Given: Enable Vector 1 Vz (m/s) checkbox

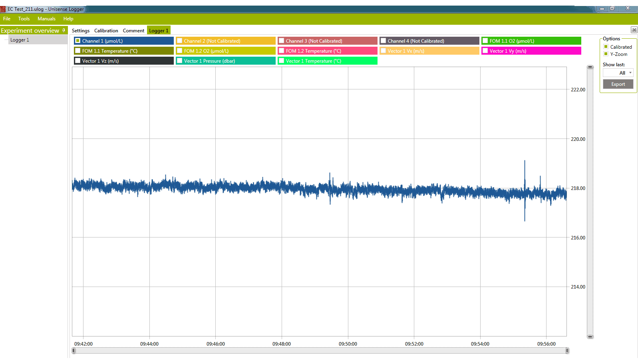Looking at the screenshot, I should tap(78, 61).
